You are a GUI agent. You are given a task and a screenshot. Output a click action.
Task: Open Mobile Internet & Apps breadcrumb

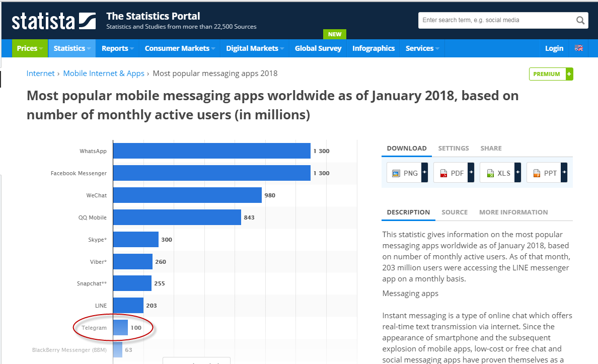(x=104, y=74)
